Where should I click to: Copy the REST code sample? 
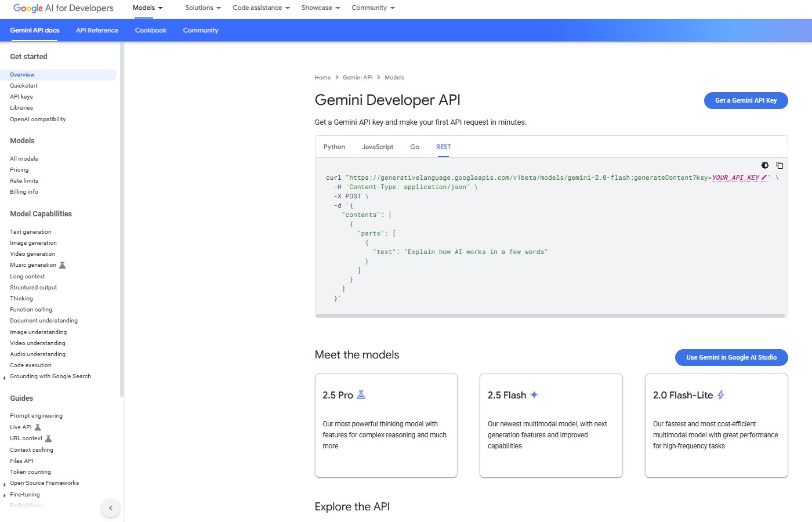780,165
